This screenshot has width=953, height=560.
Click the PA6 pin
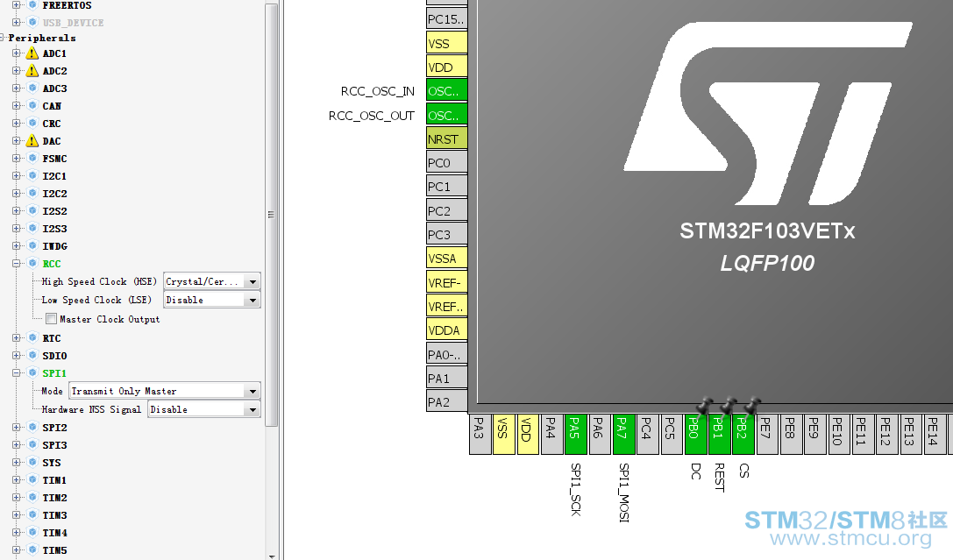click(600, 434)
